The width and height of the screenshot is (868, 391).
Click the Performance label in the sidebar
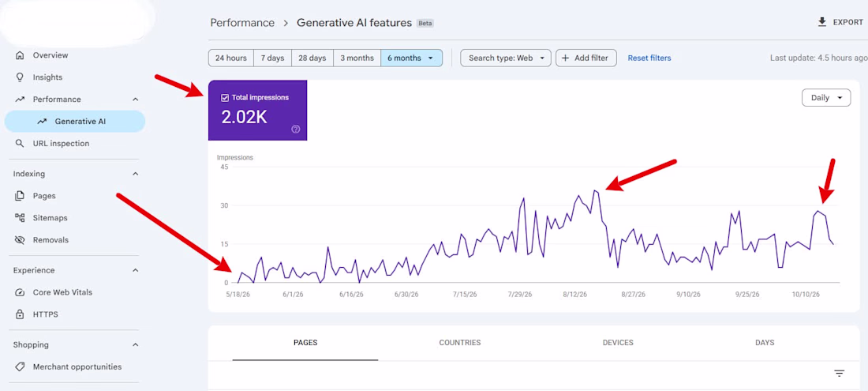coord(57,100)
